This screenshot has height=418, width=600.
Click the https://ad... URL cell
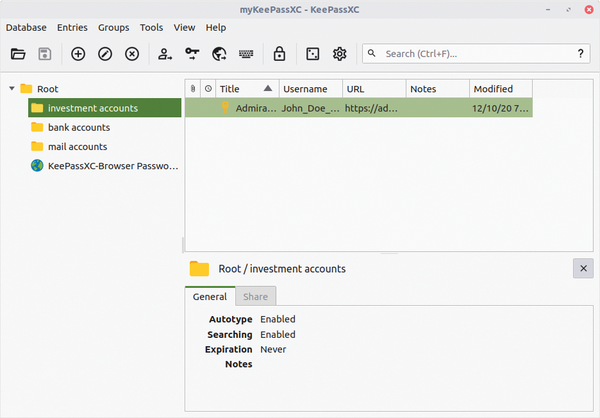pos(374,108)
